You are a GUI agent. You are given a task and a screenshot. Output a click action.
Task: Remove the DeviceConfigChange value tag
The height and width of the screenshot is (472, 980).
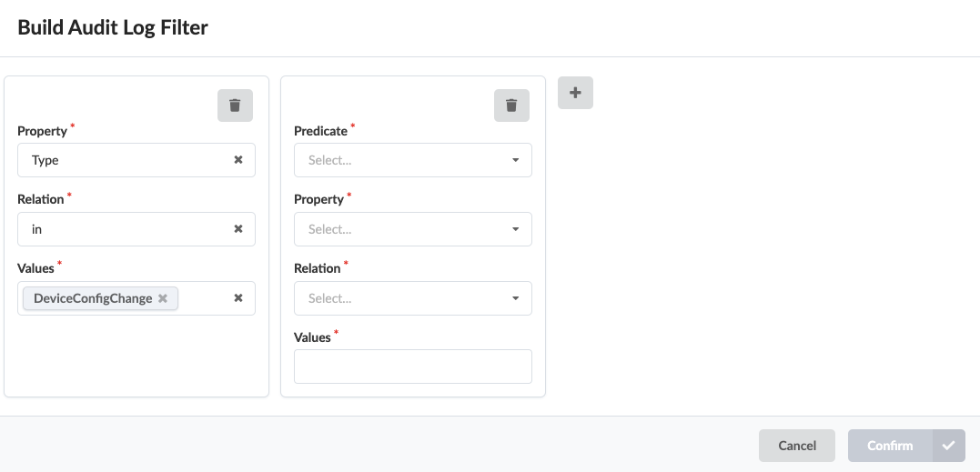point(163,298)
